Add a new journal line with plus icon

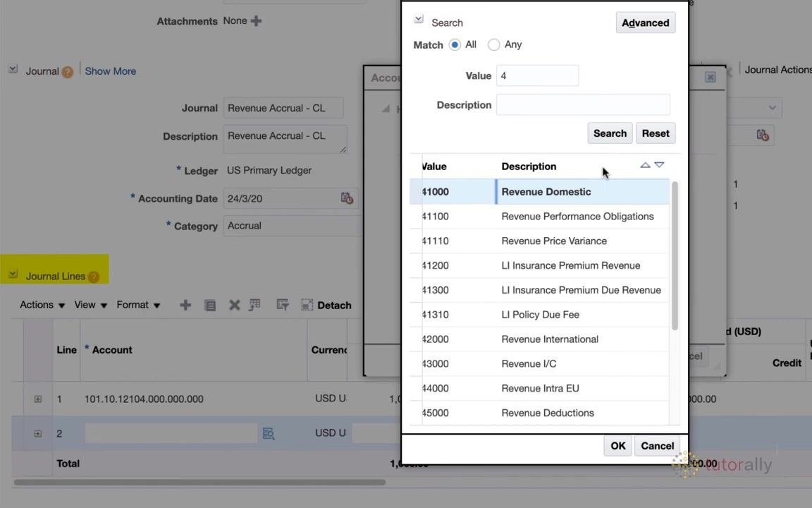point(185,305)
